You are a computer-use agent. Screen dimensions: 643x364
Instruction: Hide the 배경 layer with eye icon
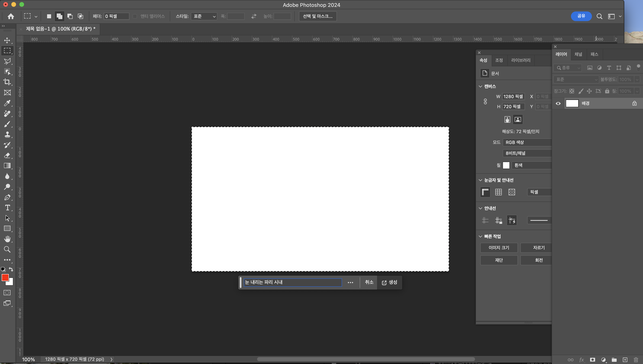pos(558,104)
